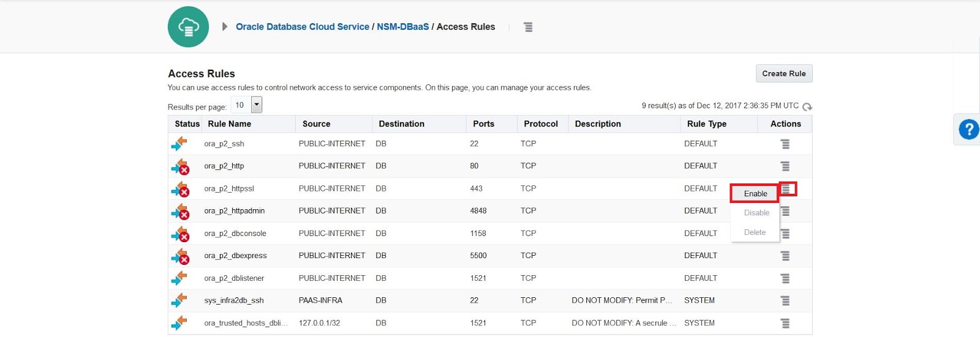
Task: Click the 'DO NOT MODIFY: A secrule' description
Action: click(x=624, y=323)
